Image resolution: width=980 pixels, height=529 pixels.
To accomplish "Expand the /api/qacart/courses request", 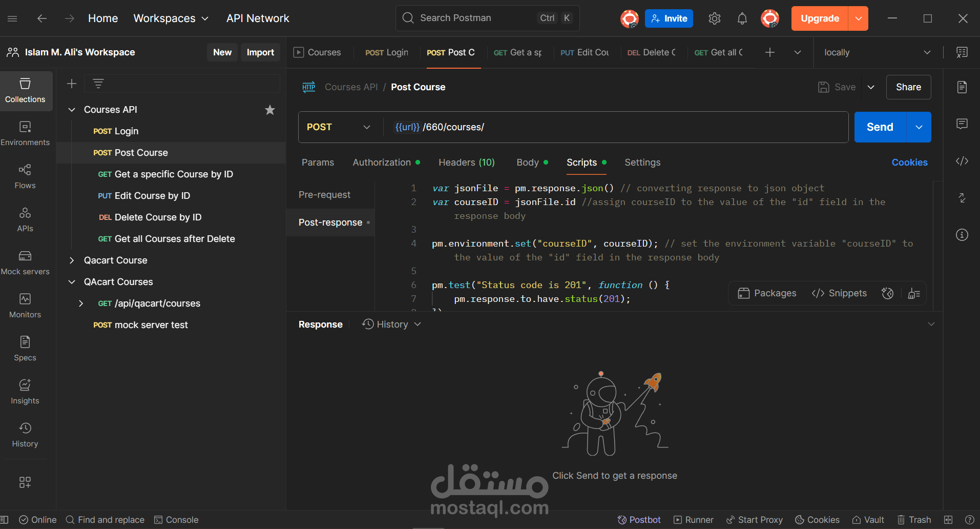I will (81, 303).
